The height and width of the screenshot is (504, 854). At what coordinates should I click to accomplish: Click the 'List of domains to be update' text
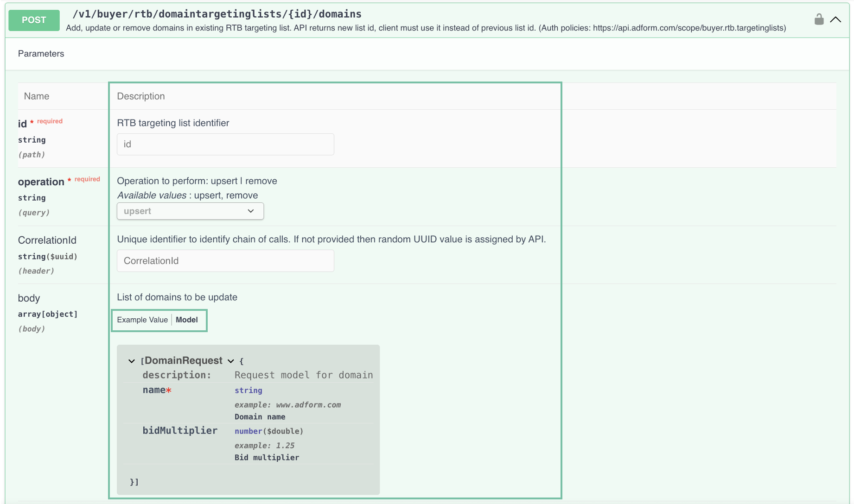[177, 297]
